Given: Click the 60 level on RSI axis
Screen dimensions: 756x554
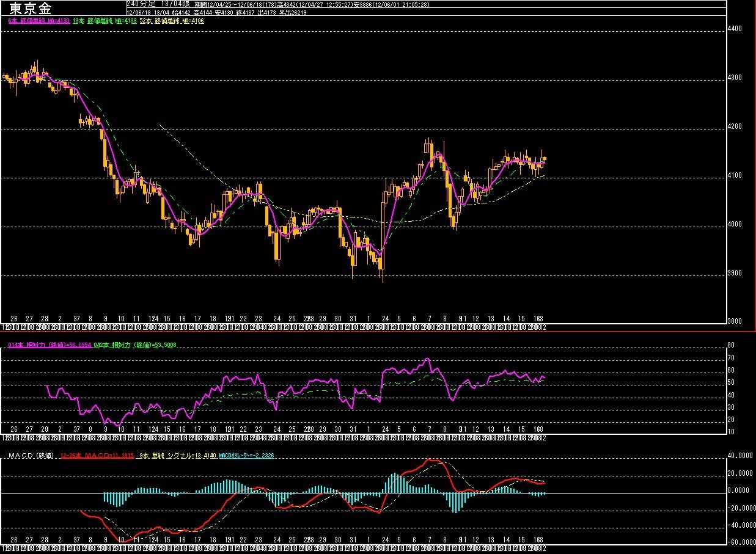Looking at the screenshot, I should pos(730,371).
